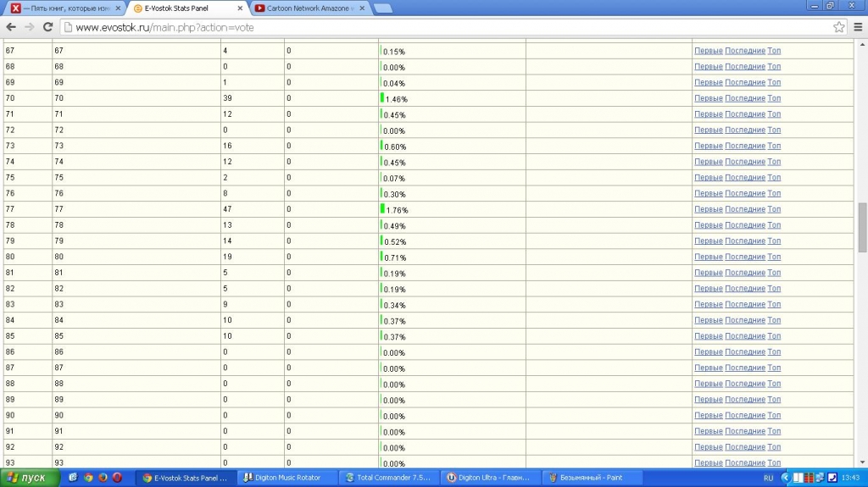Screen dimensions: 868x487
Task: Launch Opera from the quick launch bar
Action: tap(117, 478)
